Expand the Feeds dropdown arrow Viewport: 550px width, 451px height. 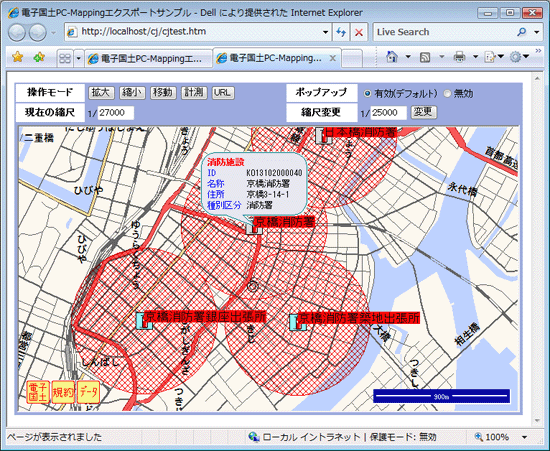[442, 56]
